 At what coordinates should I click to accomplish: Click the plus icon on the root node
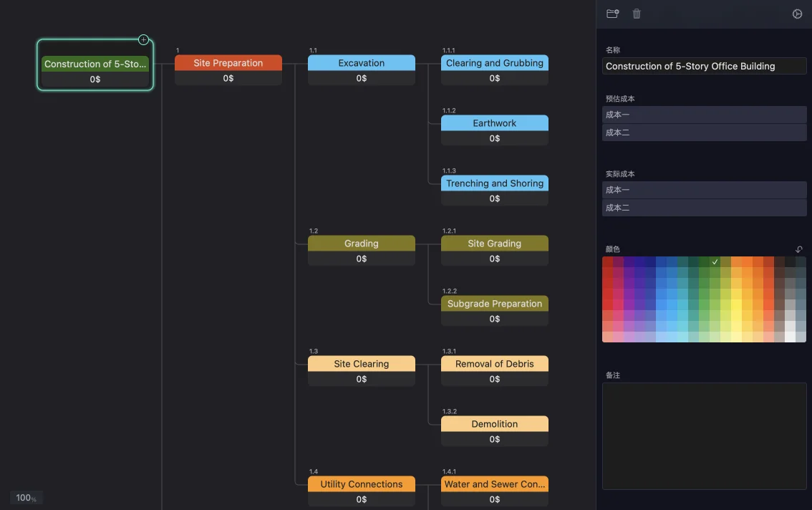143,40
